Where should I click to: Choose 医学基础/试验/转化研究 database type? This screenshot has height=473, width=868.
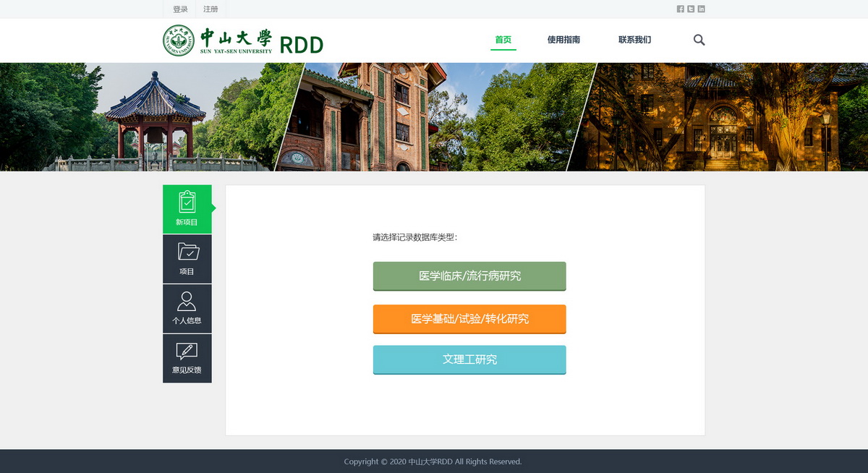pos(469,319)
